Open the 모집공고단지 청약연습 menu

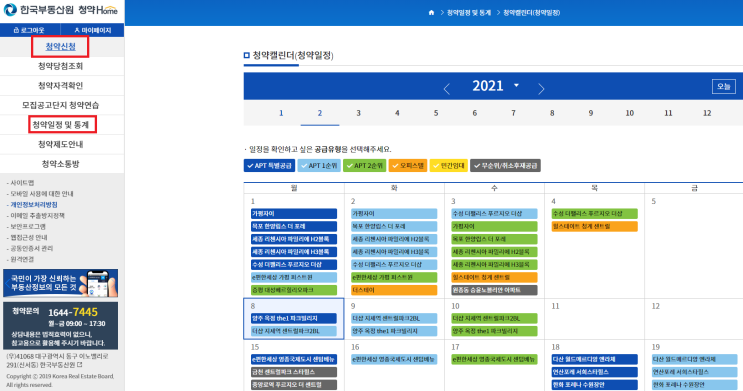point(60,105)
